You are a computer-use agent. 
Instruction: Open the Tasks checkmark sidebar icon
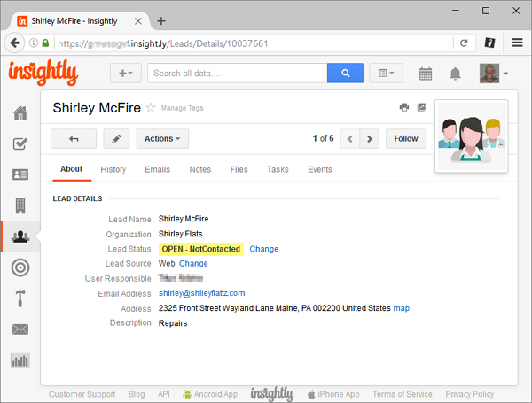click(x=20, y=143)
